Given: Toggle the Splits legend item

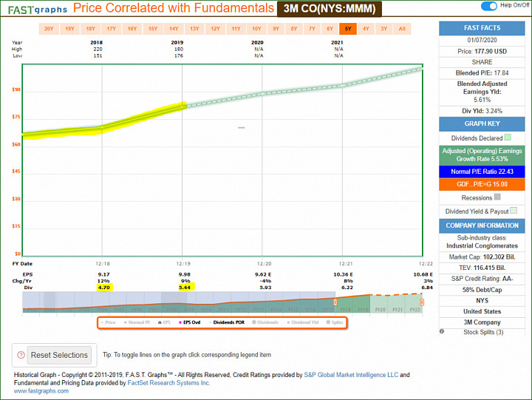Looking at the screenshot, I should click(335, 322).
